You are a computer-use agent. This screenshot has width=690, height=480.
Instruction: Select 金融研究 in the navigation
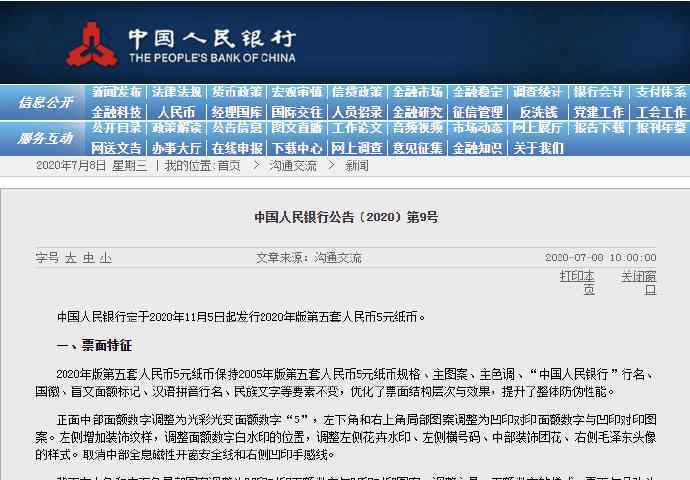[418, 112]
